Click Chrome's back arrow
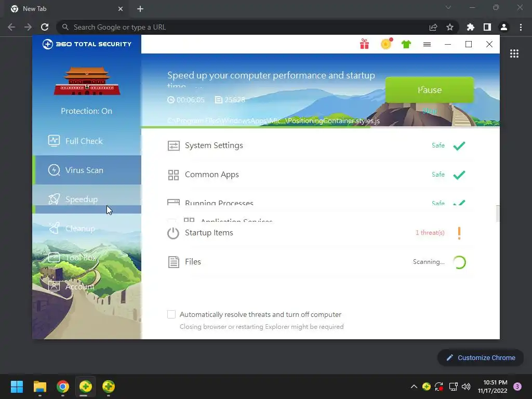 11,27
